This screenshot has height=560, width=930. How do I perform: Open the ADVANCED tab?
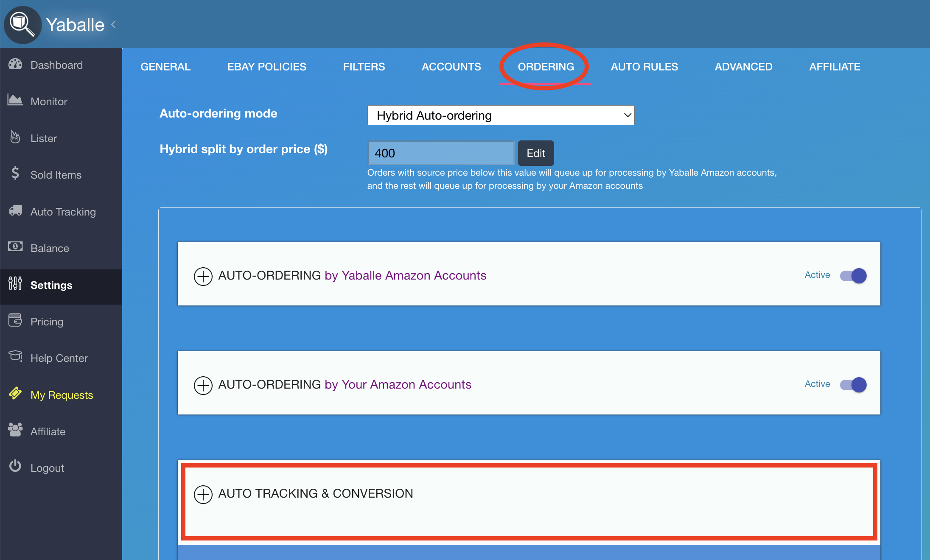(744, 67)
